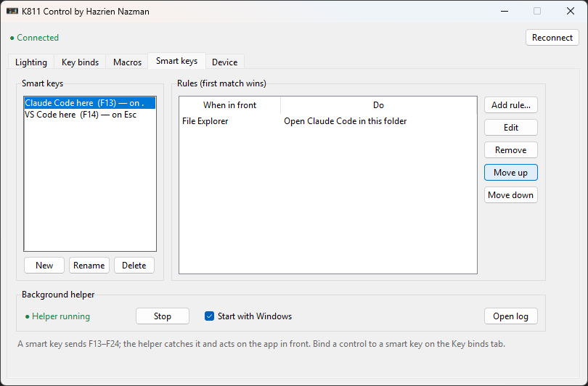Open the Key binds tab
The width and height of the screenshot is (588, 386).
[x=80, y=62]
